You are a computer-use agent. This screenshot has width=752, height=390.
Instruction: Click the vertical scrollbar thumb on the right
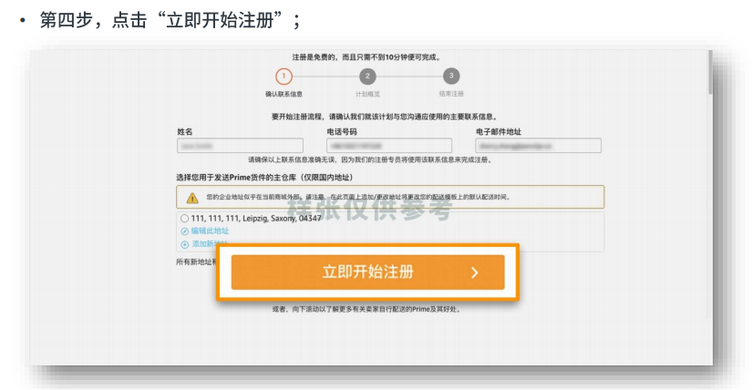click(710, 72)
